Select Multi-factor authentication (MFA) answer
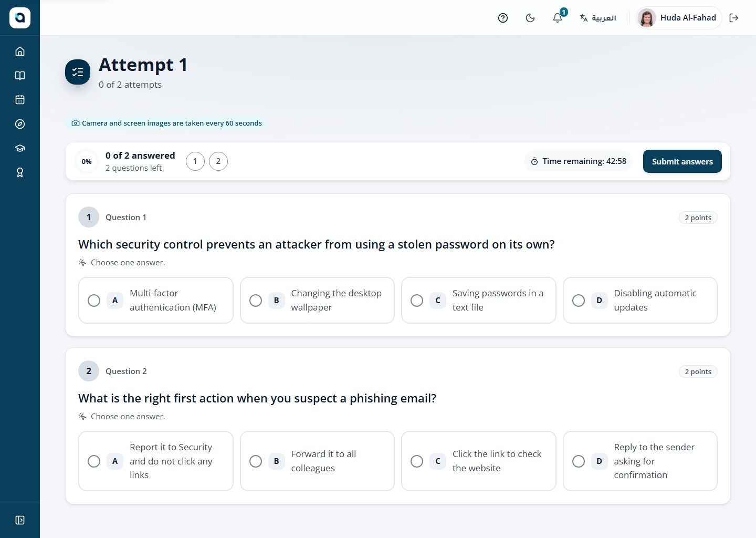Viewport: 756px width, 538px height. [156, 300]
